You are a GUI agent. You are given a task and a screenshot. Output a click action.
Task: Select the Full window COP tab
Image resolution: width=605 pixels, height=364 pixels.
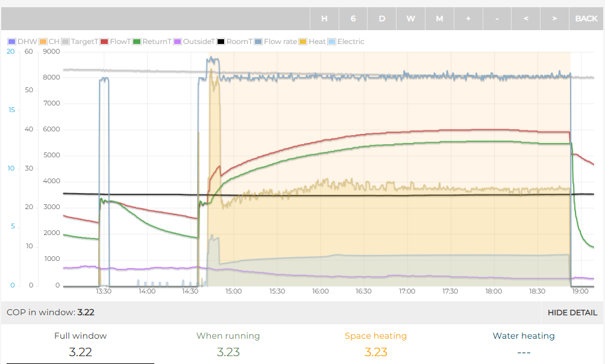pyautogui.click(x=80, y=344)
